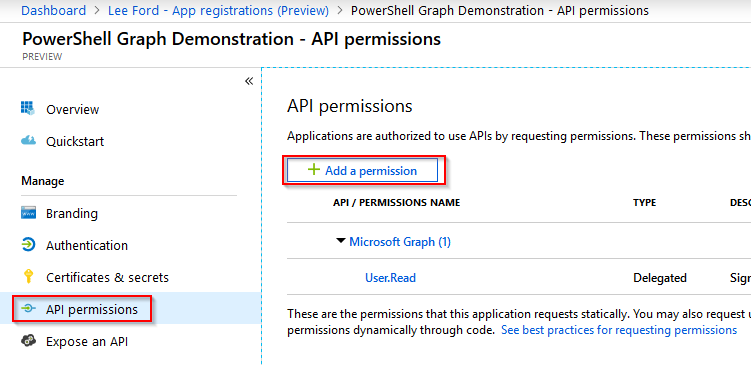Open the User.Read permission link
The height and width of the screenshot is (365, 751).
point(390,277)
